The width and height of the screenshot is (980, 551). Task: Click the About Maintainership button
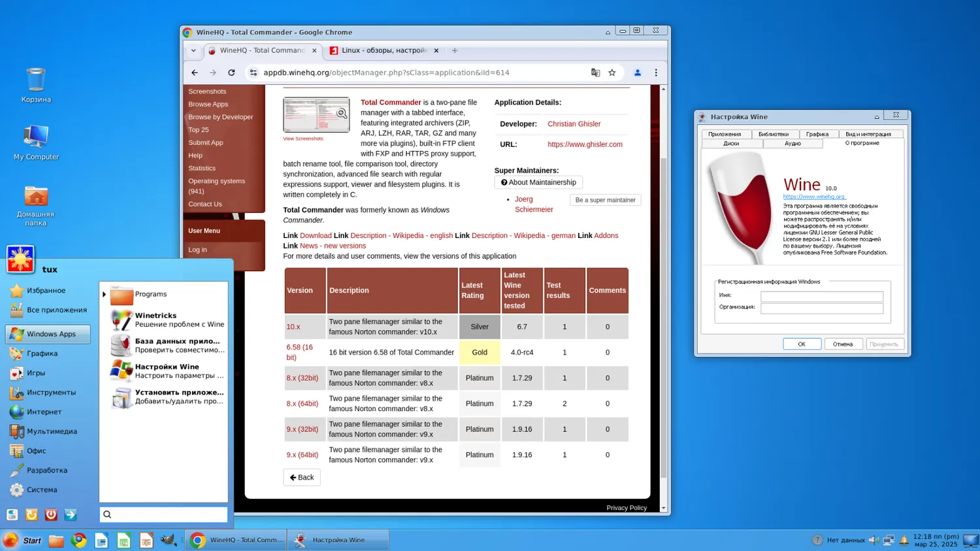538,182
